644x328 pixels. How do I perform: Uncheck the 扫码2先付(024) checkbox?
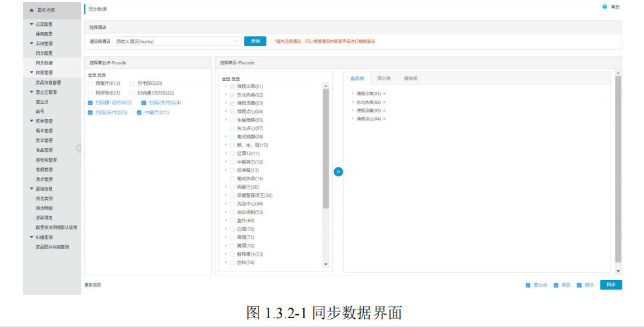pos(144,103)
